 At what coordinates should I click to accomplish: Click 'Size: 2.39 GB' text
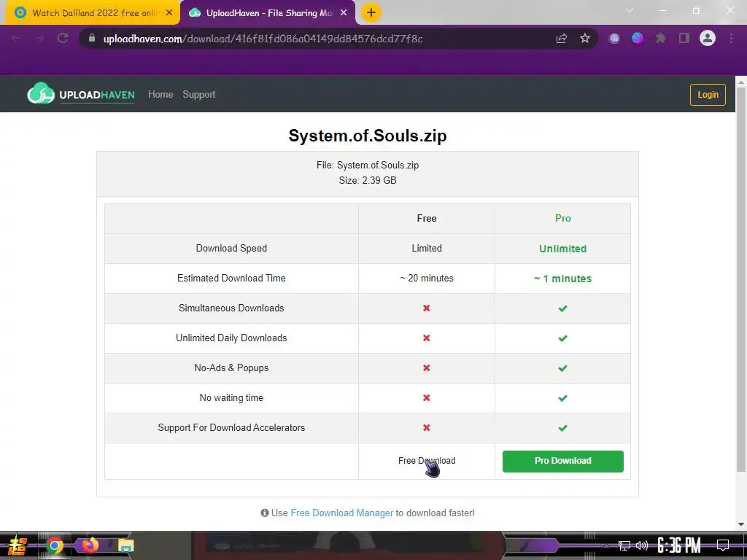click(x=368, y=180)
